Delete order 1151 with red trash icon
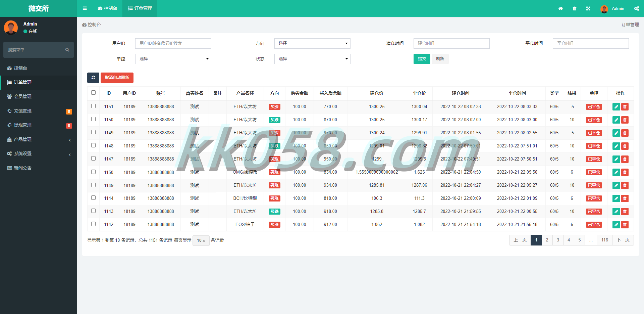644x314 pixels. (625, 107)
